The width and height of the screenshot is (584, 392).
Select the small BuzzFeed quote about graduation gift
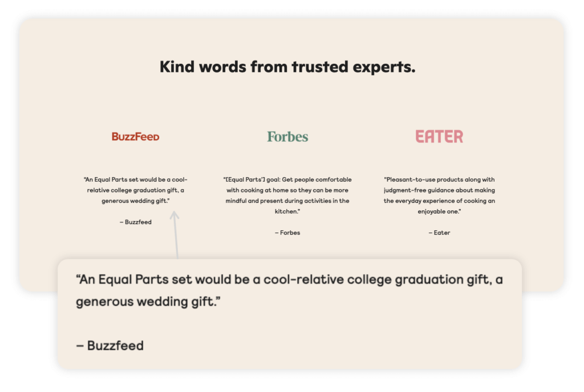[136, 190]
